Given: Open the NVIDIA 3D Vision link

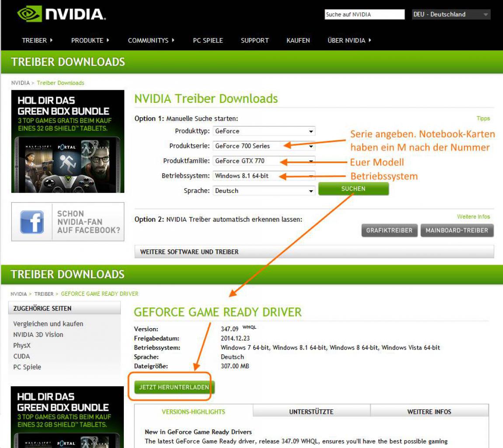Looking at the screenshot, I should click(x=38, y=335).
